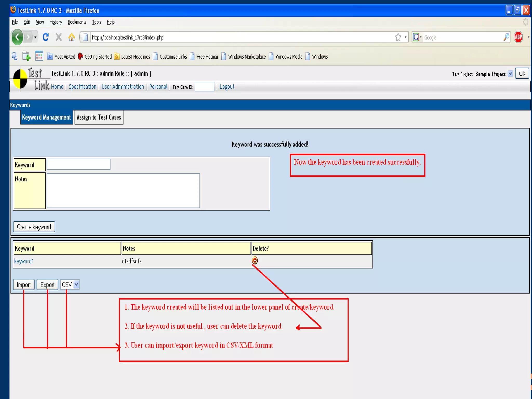Select the Keyword Management tab
Screen dimensions: 532x399
tap(46, 117)
